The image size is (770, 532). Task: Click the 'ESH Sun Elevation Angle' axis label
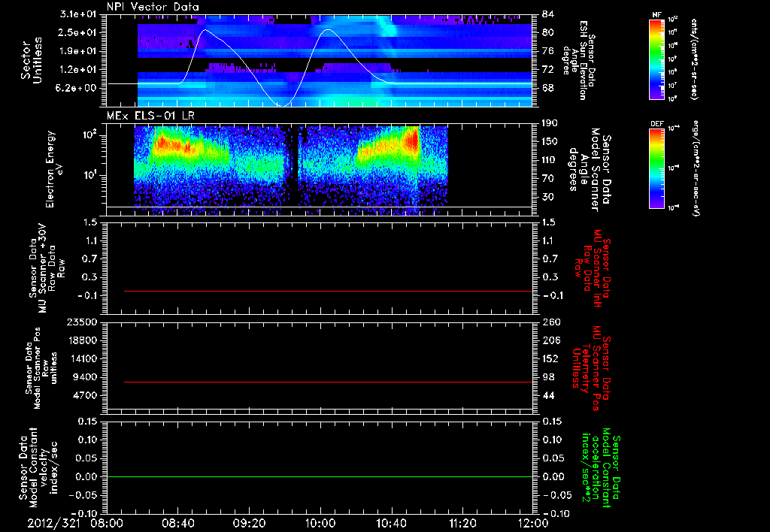(x=578, y=60)
